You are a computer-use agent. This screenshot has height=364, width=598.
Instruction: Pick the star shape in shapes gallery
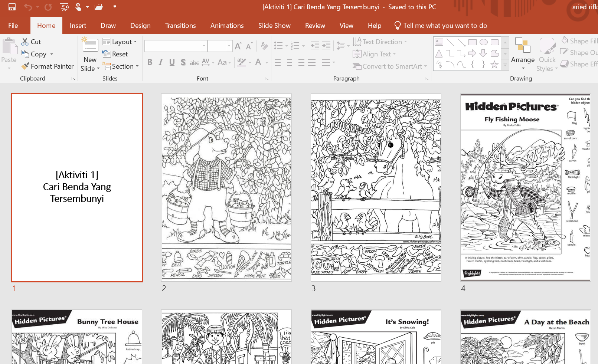[494, 65]
